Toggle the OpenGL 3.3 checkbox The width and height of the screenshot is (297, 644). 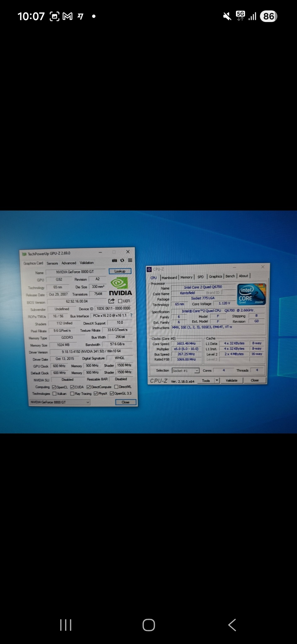click(112, 393)
